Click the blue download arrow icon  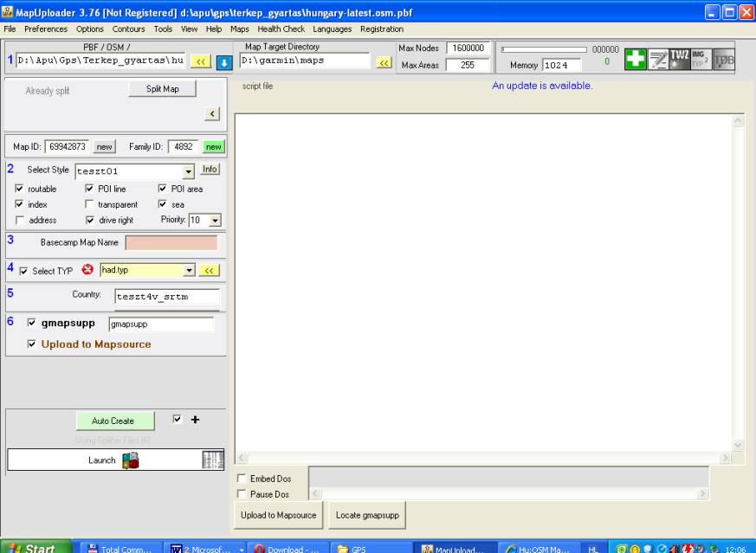[223, 61]
